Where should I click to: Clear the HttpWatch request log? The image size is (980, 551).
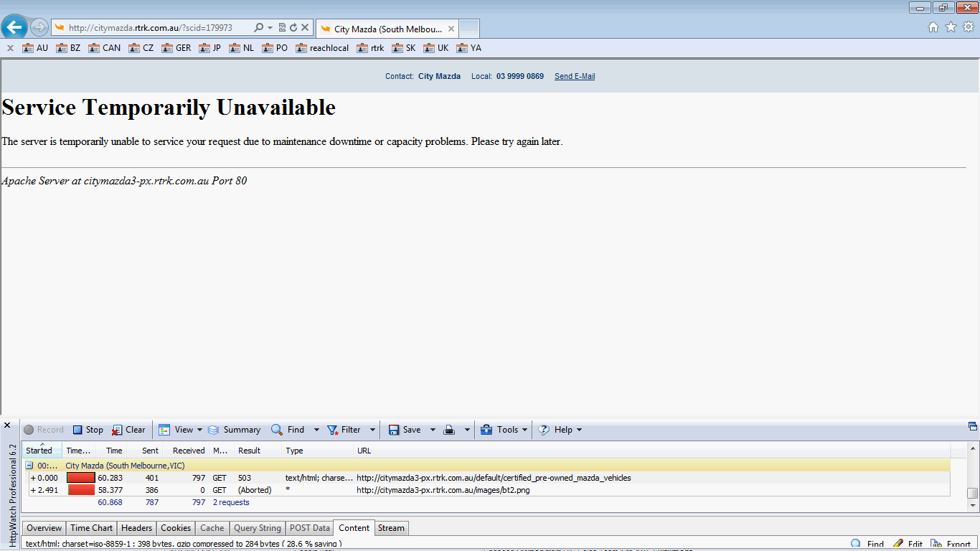(x=116, y=430)
